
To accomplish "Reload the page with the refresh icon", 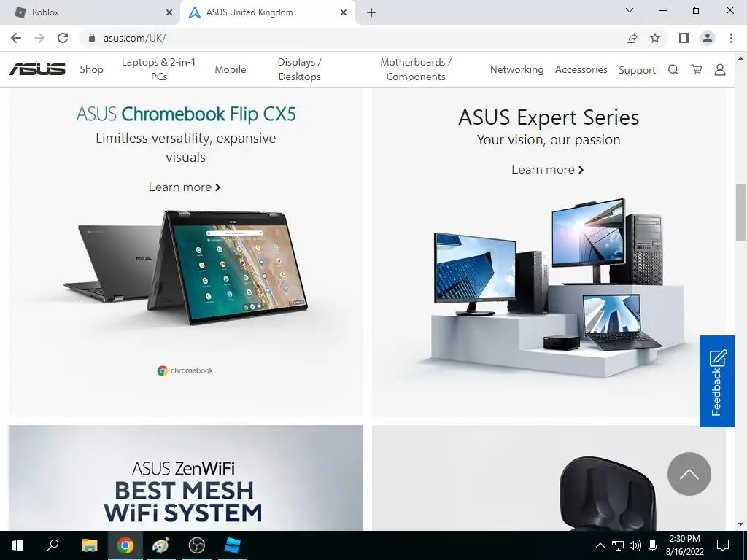I will [x=63, y=38].
